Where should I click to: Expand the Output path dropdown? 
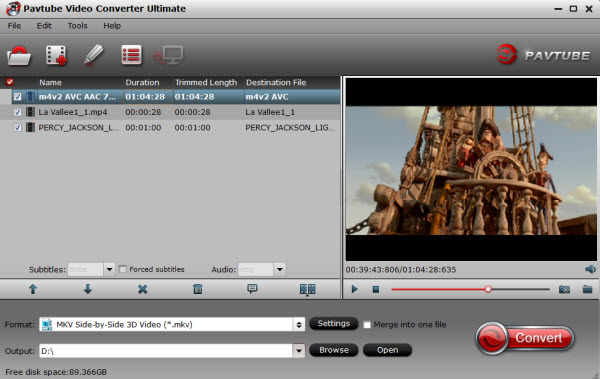pos(299,351)
